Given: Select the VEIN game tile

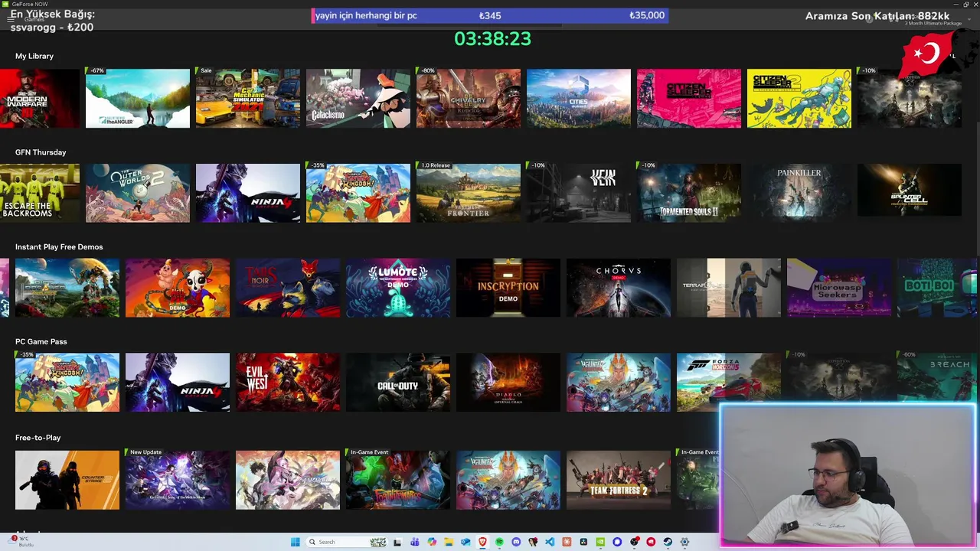Looking at the screenshot, I should coord(579,193).
